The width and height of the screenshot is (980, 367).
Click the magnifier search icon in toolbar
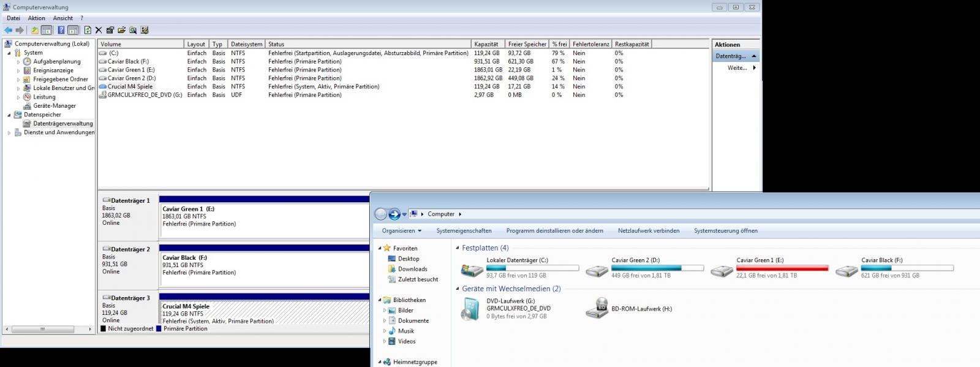[133, 30]
